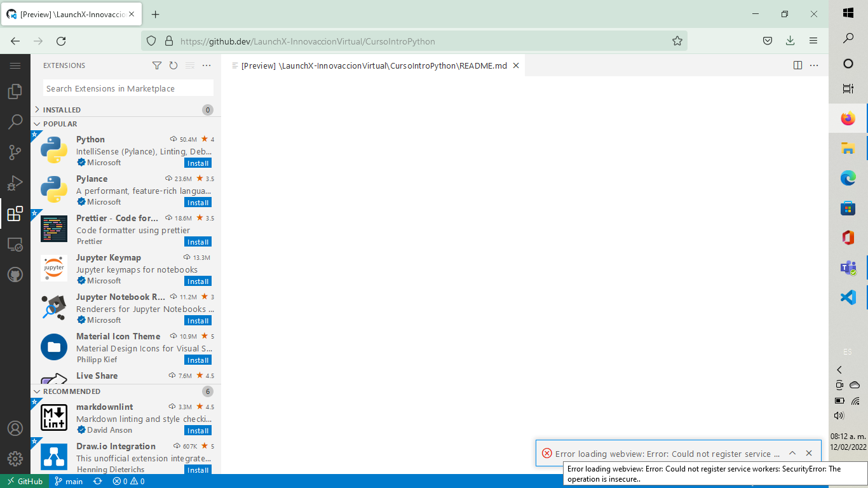Open the Accounts menu icon
The height and width of the screenshot is (488, 868).
point(15,428)
